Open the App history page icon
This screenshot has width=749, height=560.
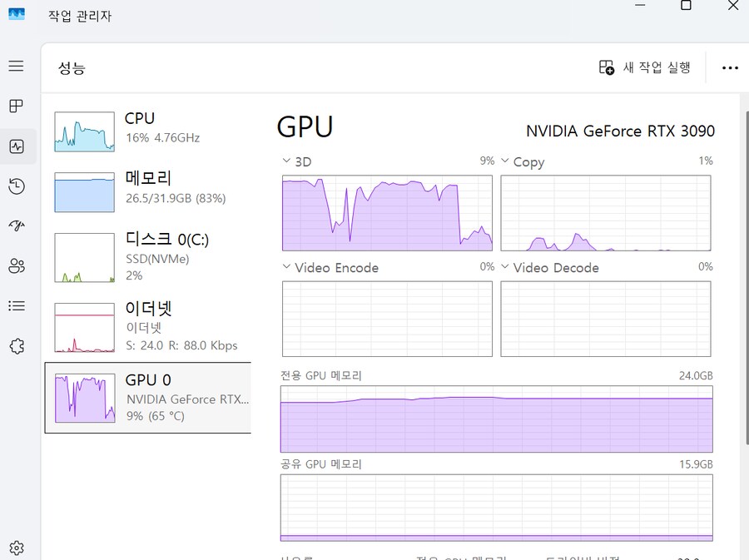[17, 186]
